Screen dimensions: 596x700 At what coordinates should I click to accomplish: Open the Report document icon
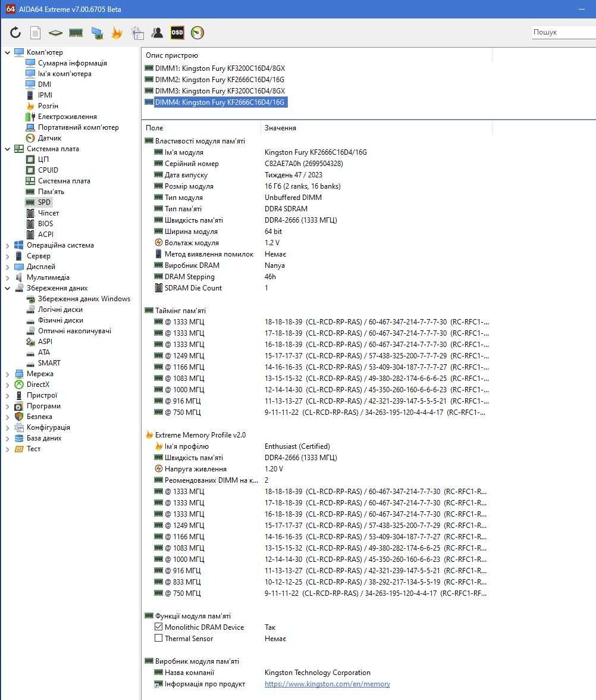[x=35, y=33]
